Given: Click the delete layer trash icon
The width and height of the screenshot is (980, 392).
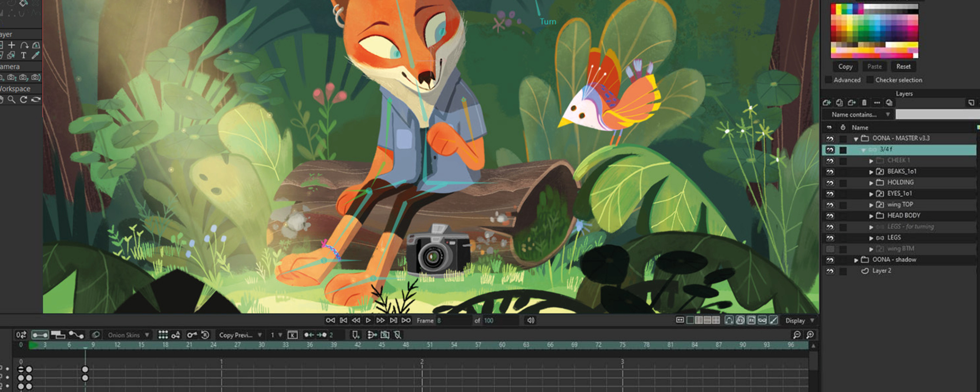Looking at the screenshot, I should click(864, 103).
